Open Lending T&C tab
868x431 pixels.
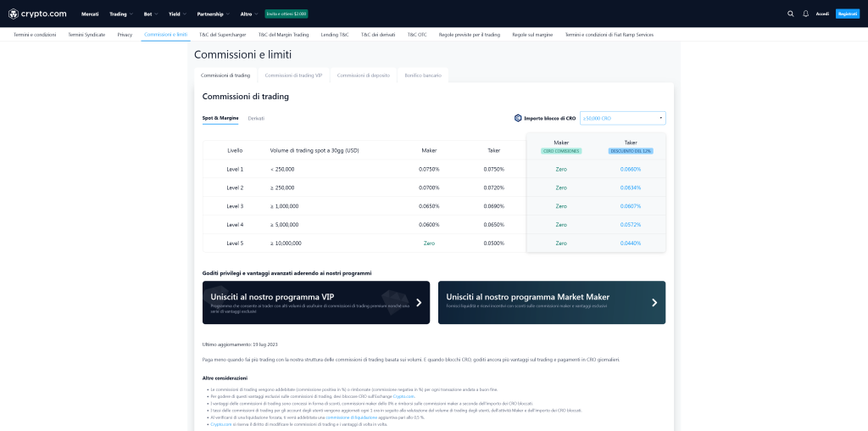[x=335, y=34]
